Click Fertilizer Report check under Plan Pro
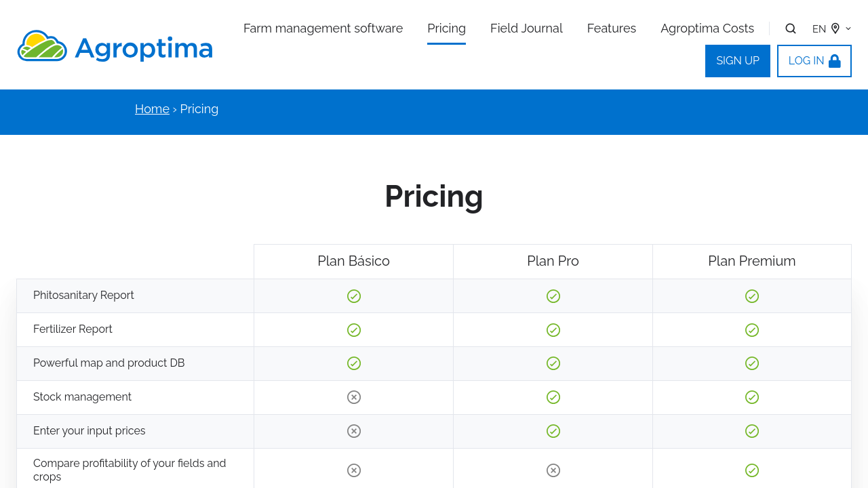The width and height of the screenshot is (868, 488). pyautogui.click(x=553, y=330)
